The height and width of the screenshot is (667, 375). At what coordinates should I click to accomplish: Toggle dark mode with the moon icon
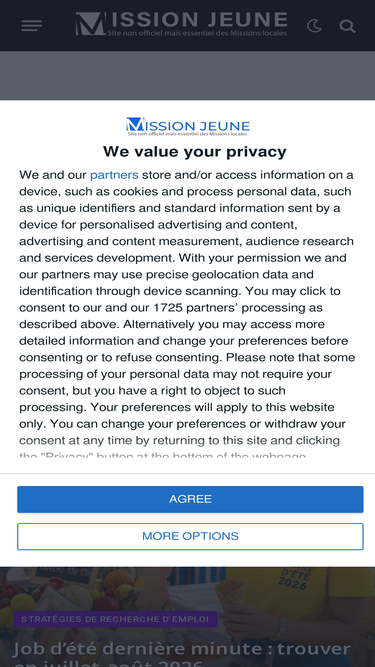(x=314, y=26)
